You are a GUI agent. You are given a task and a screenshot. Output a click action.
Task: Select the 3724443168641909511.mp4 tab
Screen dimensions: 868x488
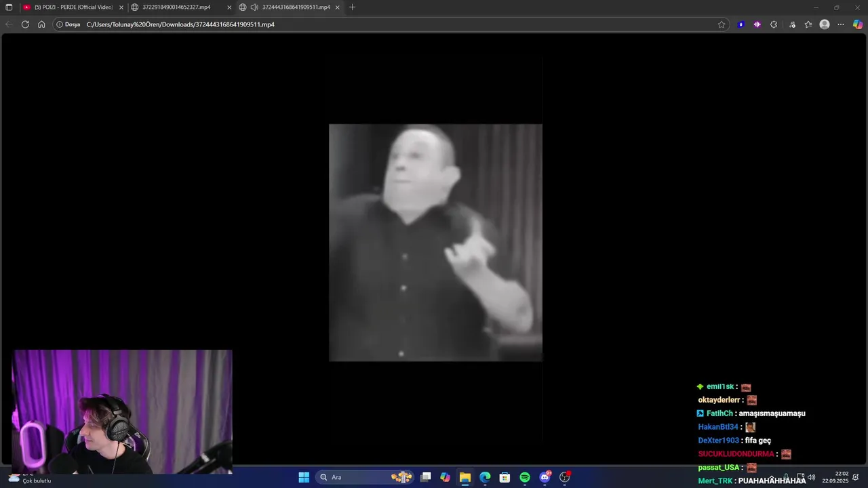pyautogui.click(x=289, y=7)
